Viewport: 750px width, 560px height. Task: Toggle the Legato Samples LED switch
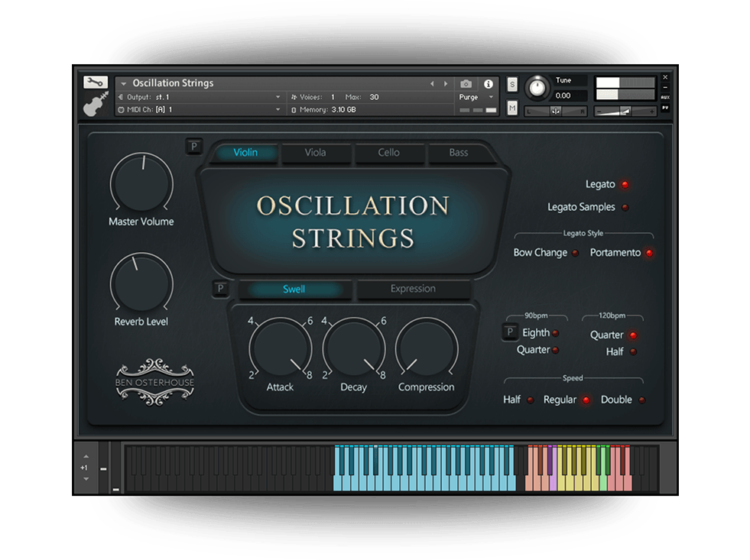click(625, 207)
